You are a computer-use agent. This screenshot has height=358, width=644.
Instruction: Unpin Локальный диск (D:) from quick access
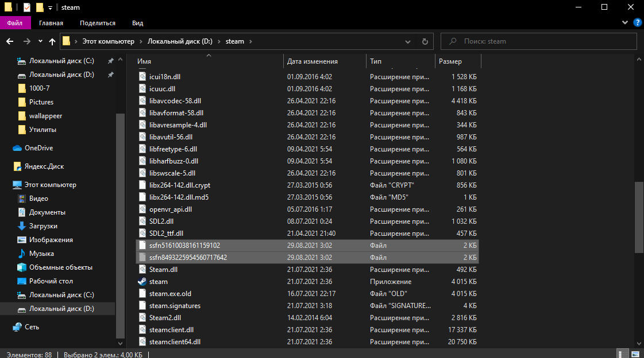coord(110,75)
